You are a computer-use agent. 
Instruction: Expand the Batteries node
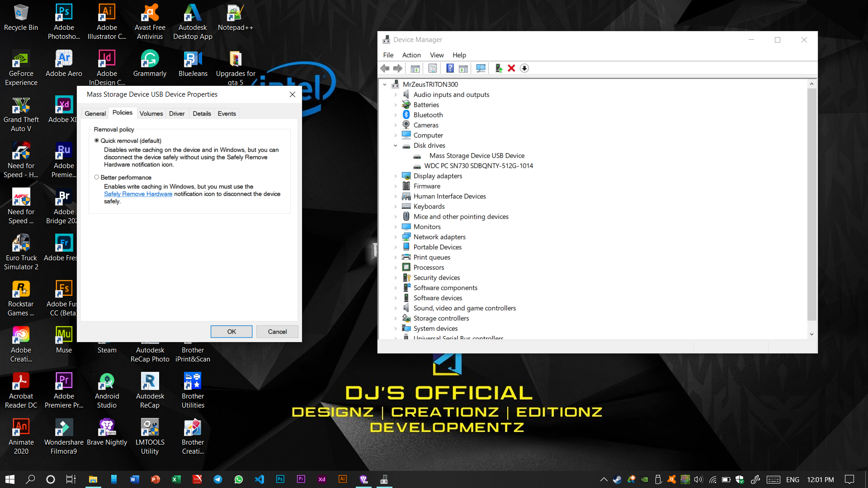[396, 105]
